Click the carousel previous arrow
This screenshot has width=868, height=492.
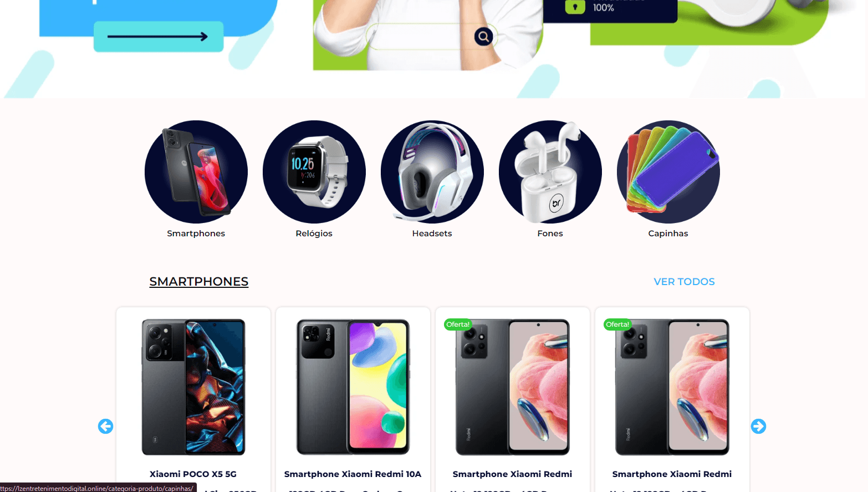point(106,426)
